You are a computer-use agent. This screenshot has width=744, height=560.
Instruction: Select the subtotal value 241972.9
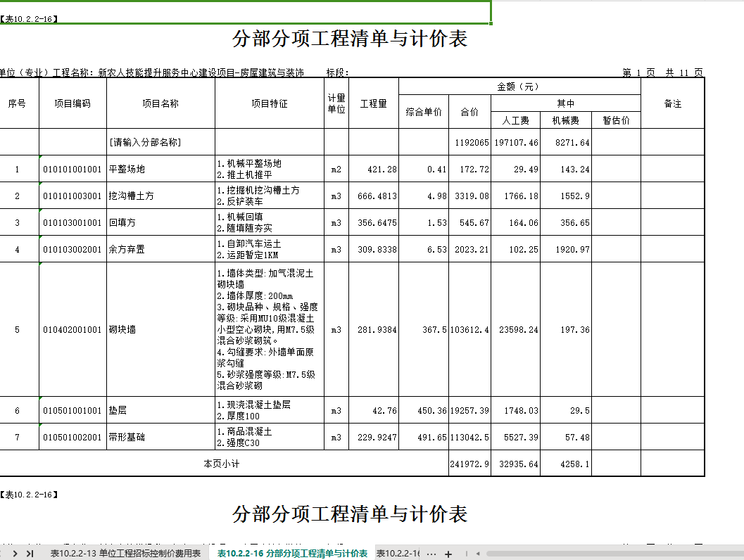469,464
